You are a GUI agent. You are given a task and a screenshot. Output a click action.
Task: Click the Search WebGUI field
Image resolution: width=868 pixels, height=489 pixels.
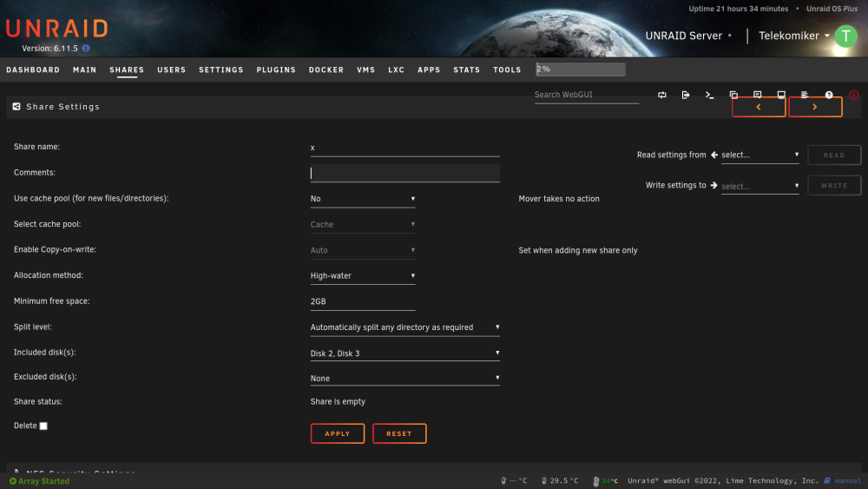click(x=587, y=95)
